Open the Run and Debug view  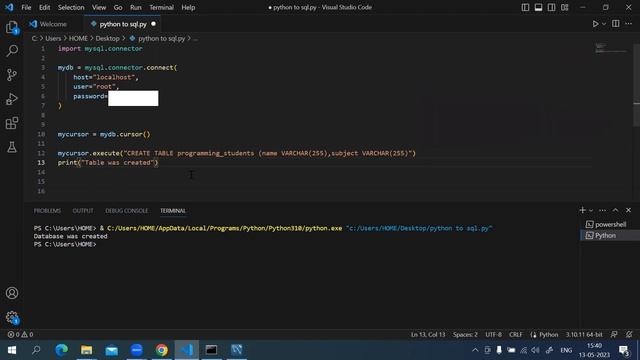point(12,99)
